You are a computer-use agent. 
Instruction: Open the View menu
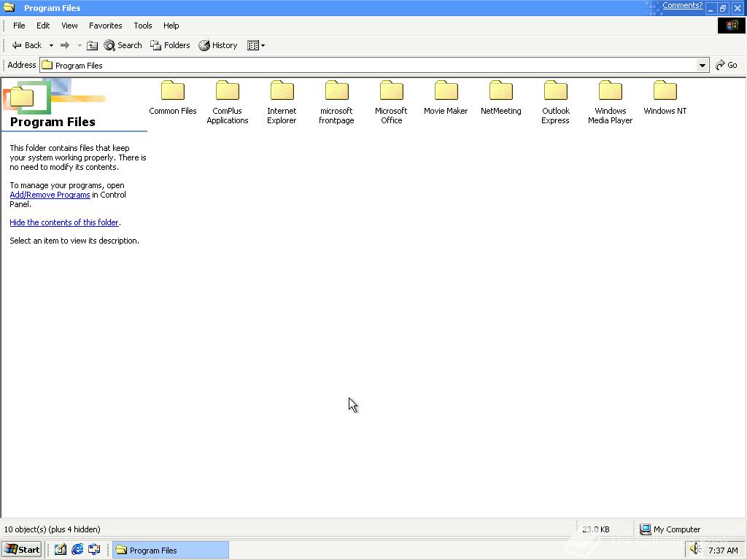[x=69, y=26]
